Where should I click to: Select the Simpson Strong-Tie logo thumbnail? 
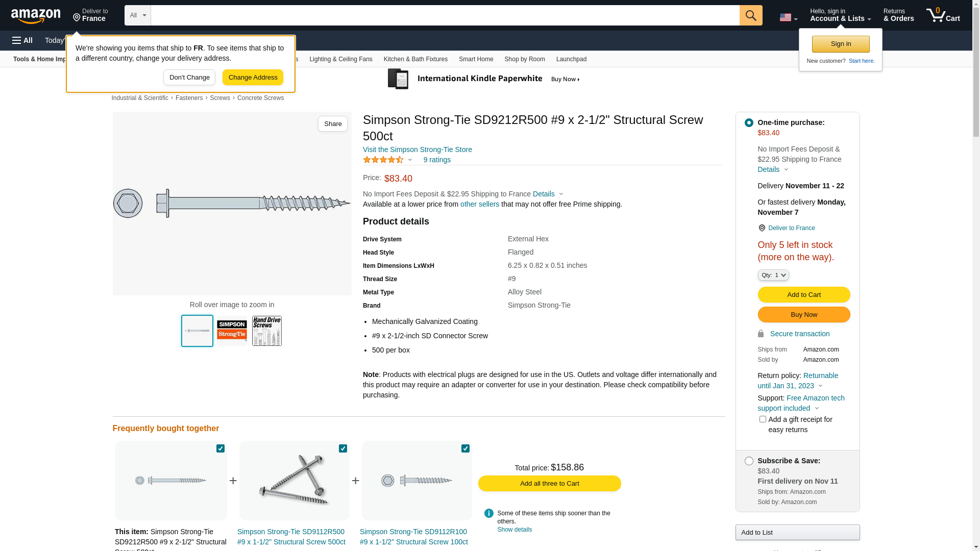pyautogui.click(x=232, y=331)
